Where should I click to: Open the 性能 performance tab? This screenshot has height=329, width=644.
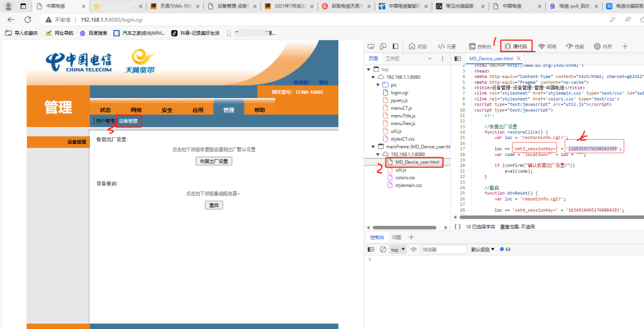pos(575,47)
